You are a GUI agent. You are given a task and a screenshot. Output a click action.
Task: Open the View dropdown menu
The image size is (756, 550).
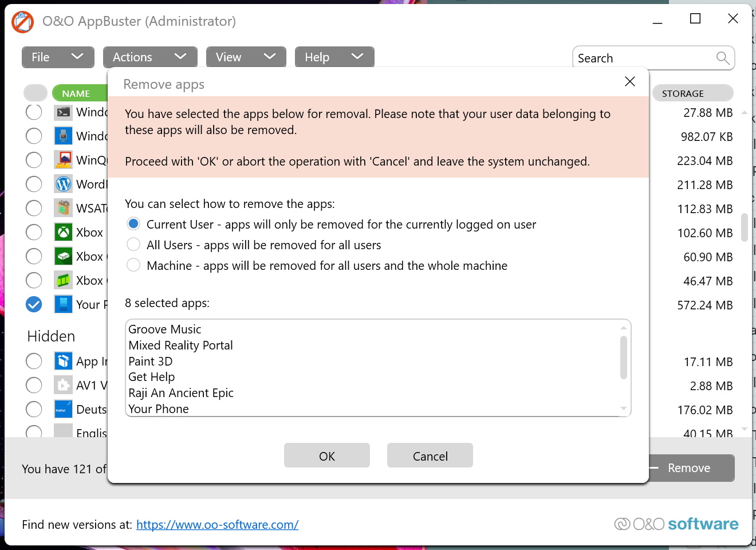click(246, 57)
